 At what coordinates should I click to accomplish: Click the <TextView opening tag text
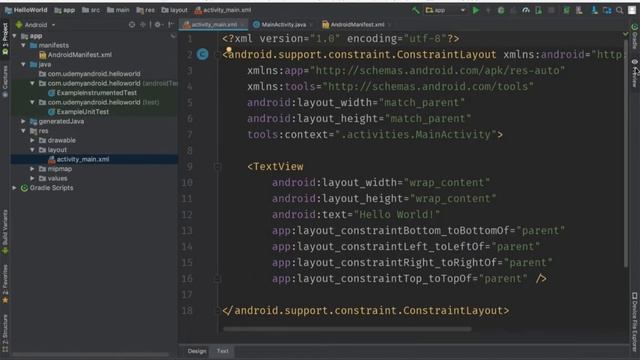click(x=275, y=167)
